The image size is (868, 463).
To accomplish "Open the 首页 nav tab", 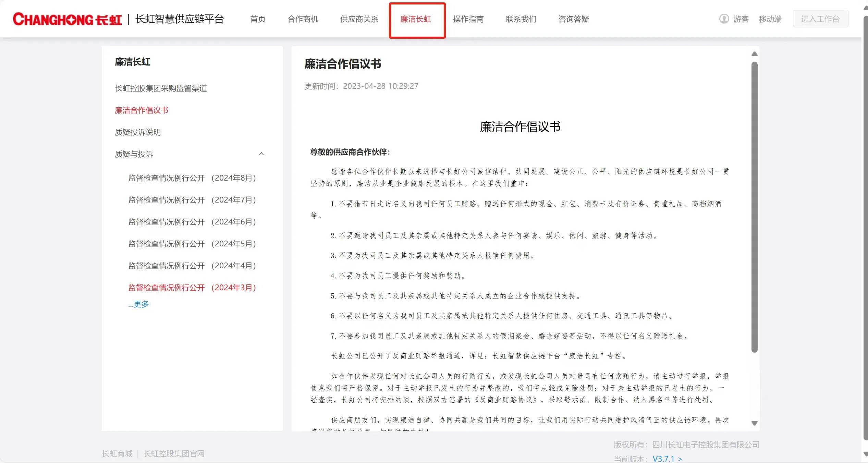I will point(258,19).
